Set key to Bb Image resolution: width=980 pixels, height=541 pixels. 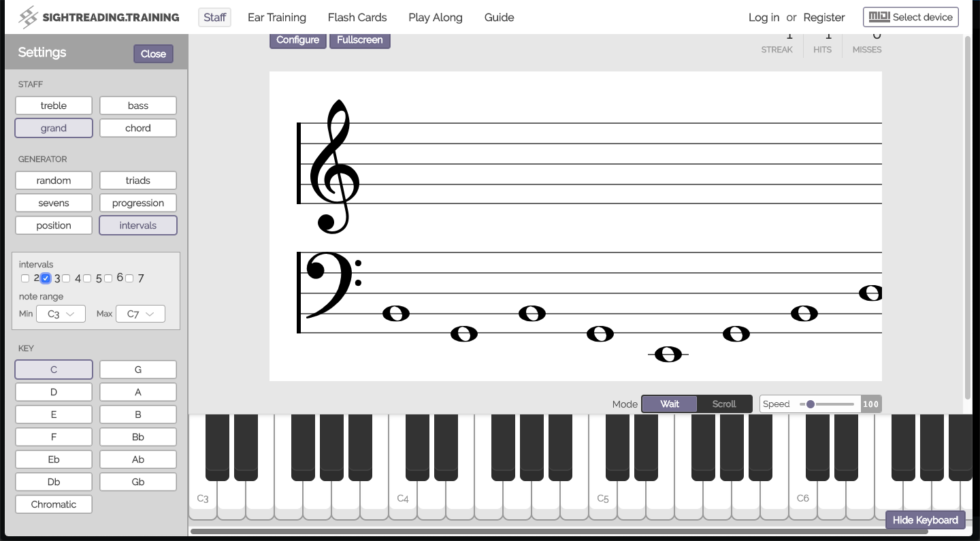(x=138, y=437)
